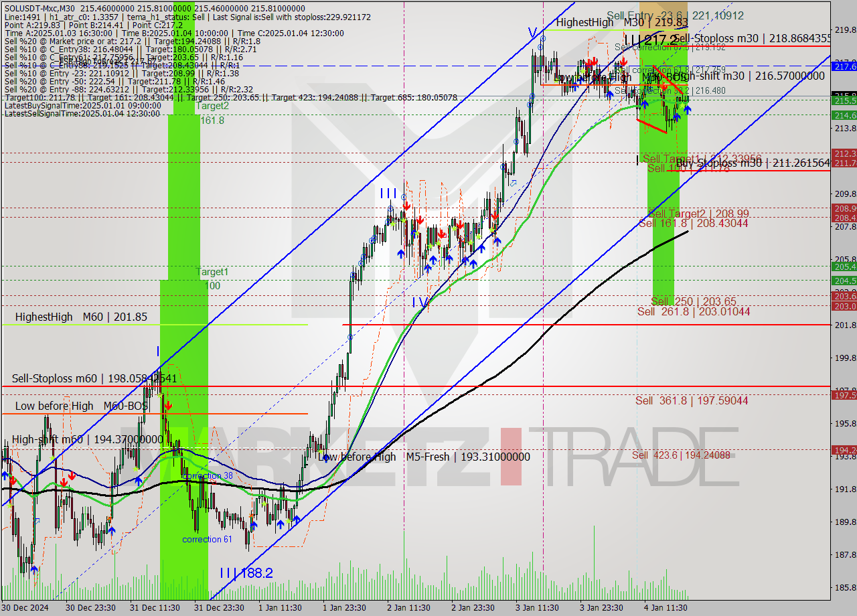Click the '31 Dec 23:30' time axis label
The image size is (857, 616).
[x=219, y=607]
